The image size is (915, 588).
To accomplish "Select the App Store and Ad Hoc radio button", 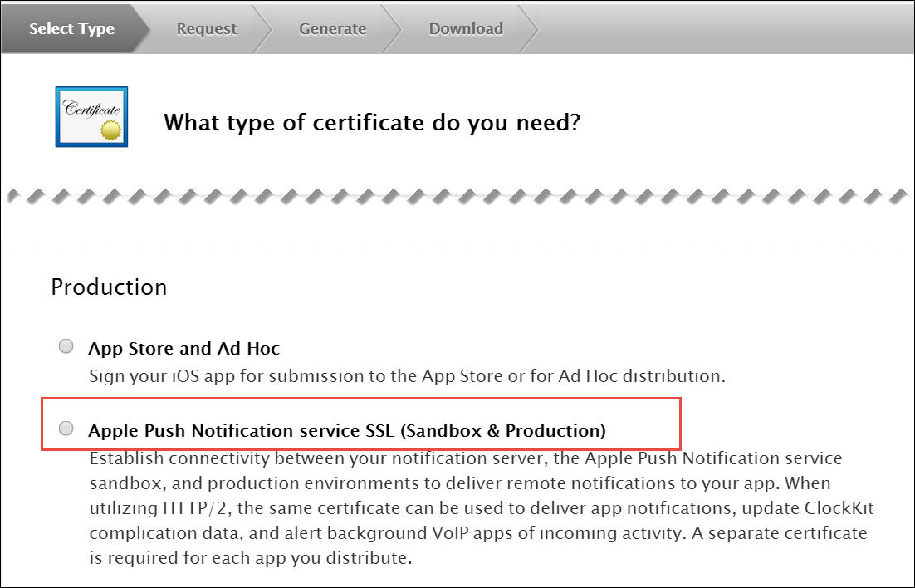I will [66, 347].
